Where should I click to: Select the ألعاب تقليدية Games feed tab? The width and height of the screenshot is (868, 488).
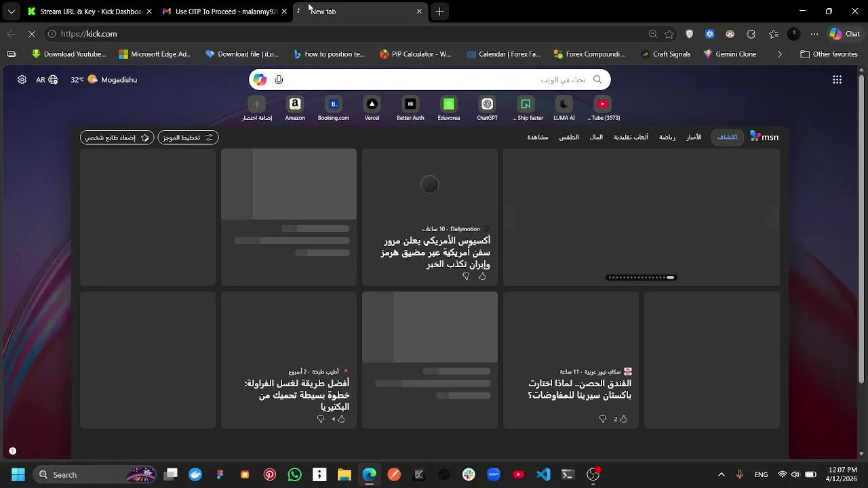631,137
